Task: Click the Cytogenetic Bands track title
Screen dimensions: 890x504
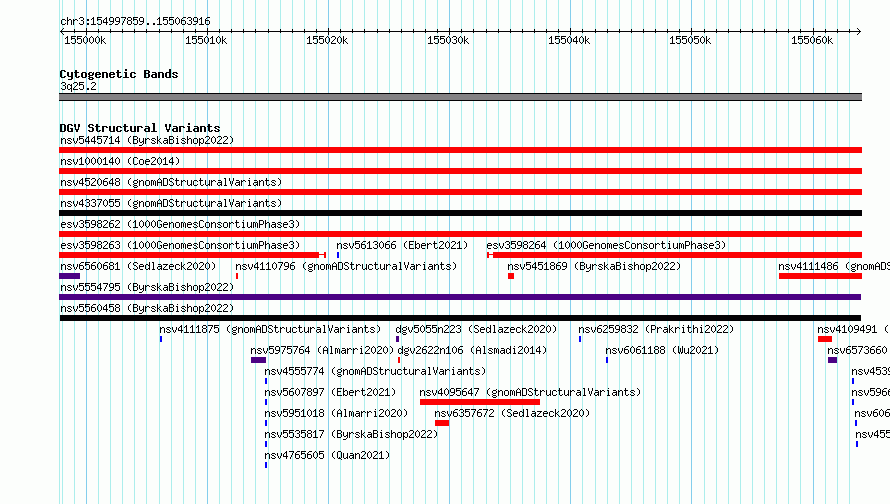Action: [119, 74]
